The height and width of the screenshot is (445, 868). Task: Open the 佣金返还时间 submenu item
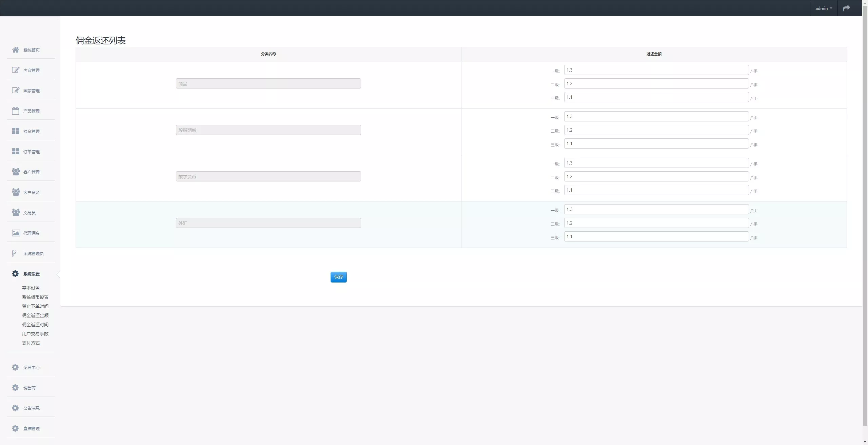[x=35, y=325]
